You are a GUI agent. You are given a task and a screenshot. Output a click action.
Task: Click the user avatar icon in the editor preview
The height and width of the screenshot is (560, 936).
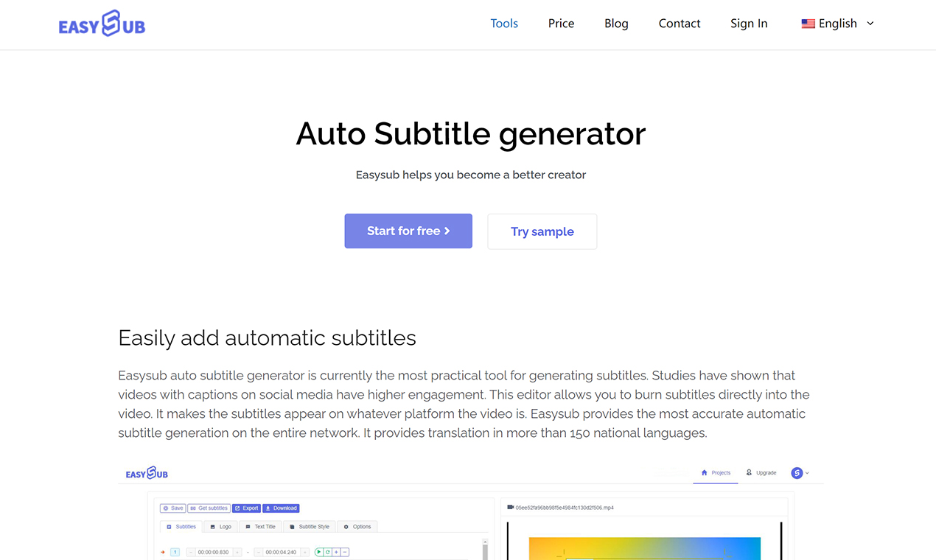coord(797,473)
